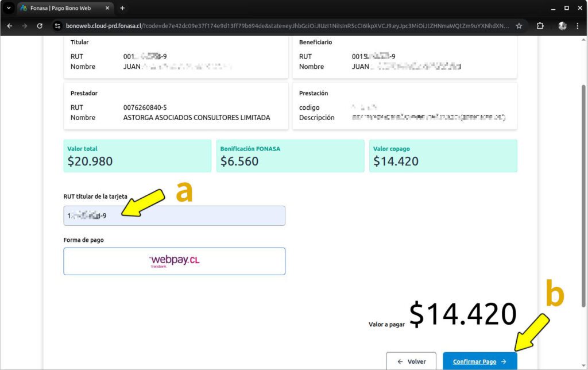This screenshot has height=370, width=588.
Task: Open a new browser tab
Action: [122, 8]
